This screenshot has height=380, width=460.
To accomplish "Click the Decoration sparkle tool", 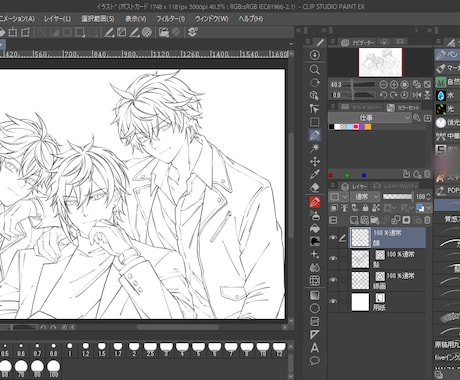I will coord(314,255).
